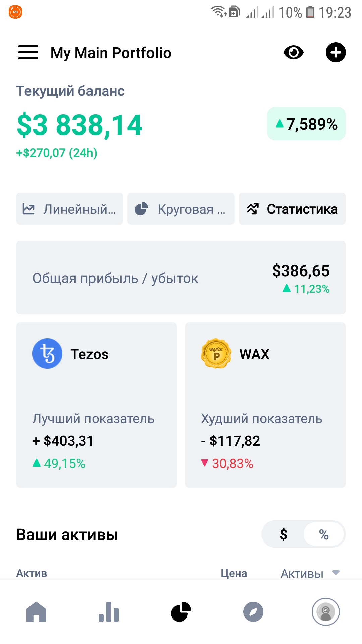Tap the WAX coin logo
Image resolution: width=362 pixels, height=644 pixels.
coord(216,354)
